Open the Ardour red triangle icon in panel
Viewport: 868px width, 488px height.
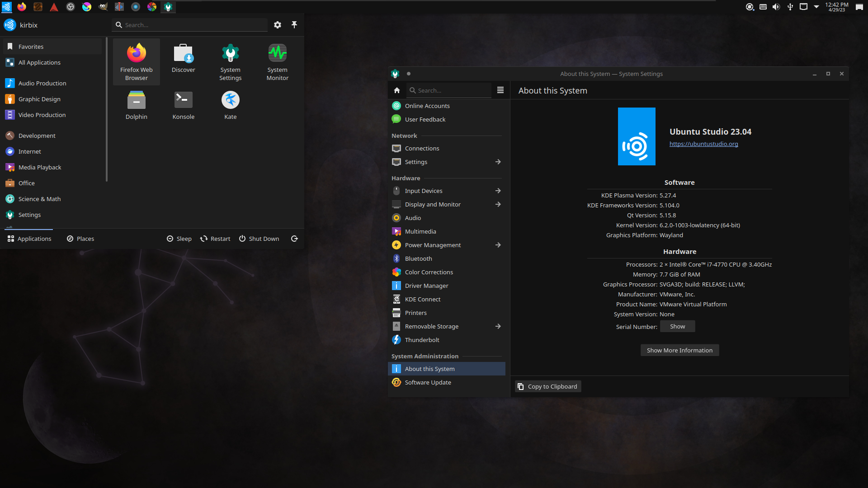[54, 7]
